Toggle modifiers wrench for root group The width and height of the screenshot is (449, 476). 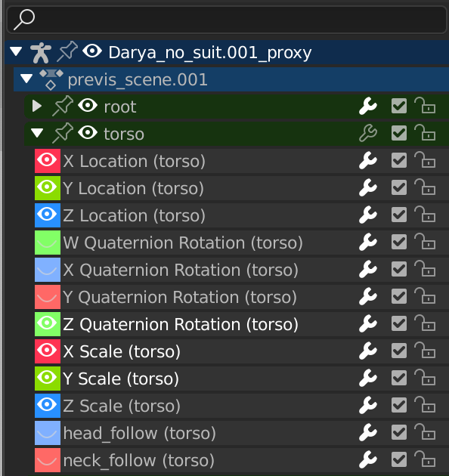pyautogui.click(x=368, y=106)
